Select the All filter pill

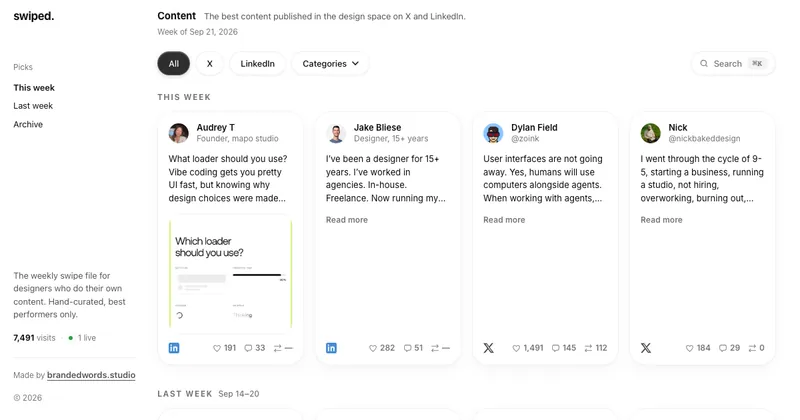173,64
